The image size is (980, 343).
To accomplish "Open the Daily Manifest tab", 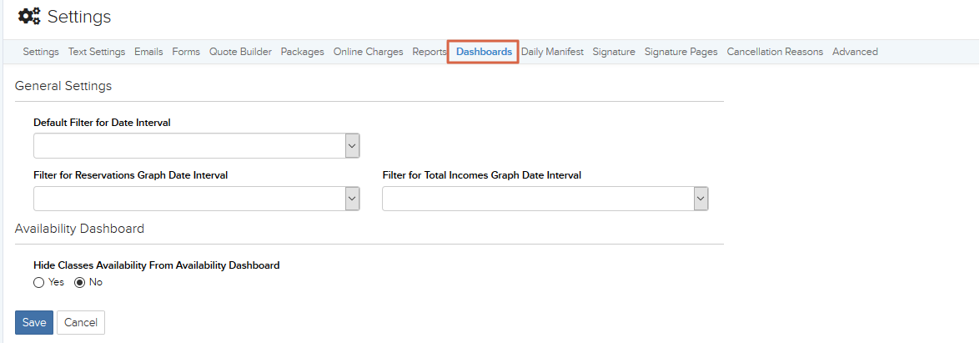I will coord(552,52).
